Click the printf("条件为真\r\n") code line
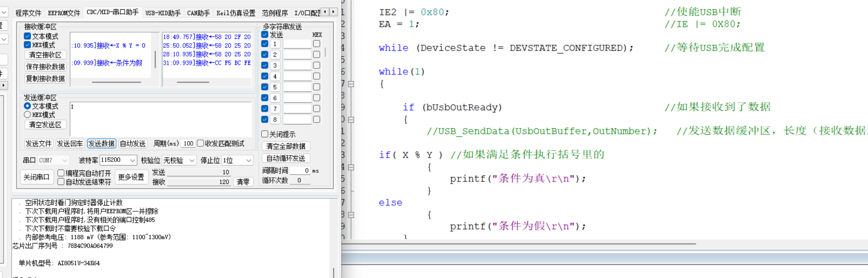868x278 pixels. pos(518,178)
